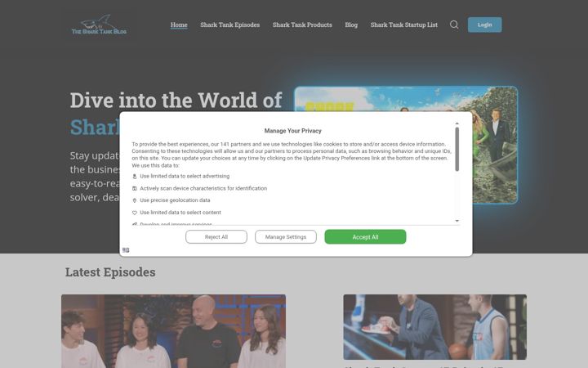Click the device scan icon beside 'Actively scan device characteristics'
Viewport: 588px width, 368px height.
tap(135, 189)
